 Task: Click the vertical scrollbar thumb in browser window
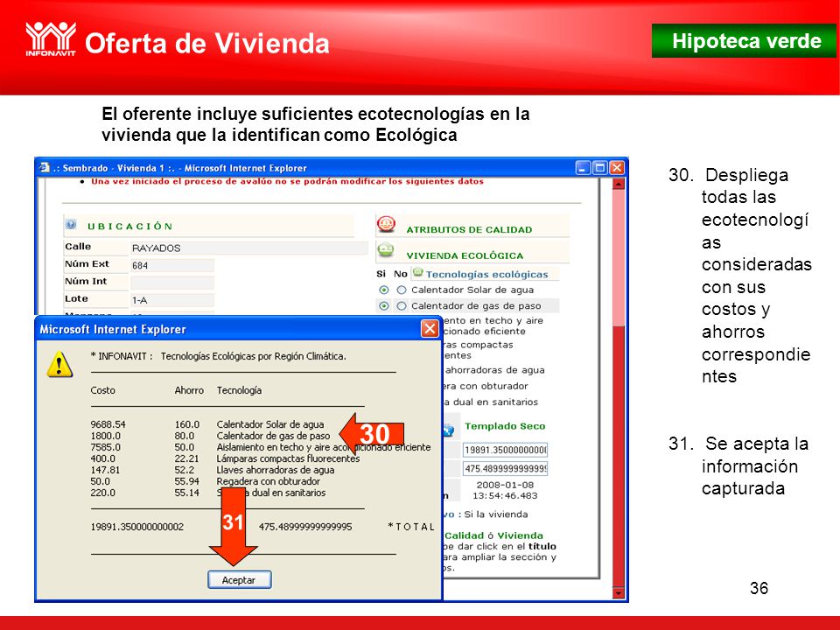[619, 257]
